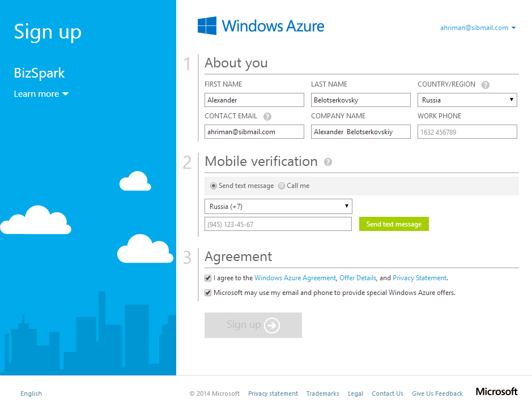Click help icon next to Country/Region

tap(485, 85)
